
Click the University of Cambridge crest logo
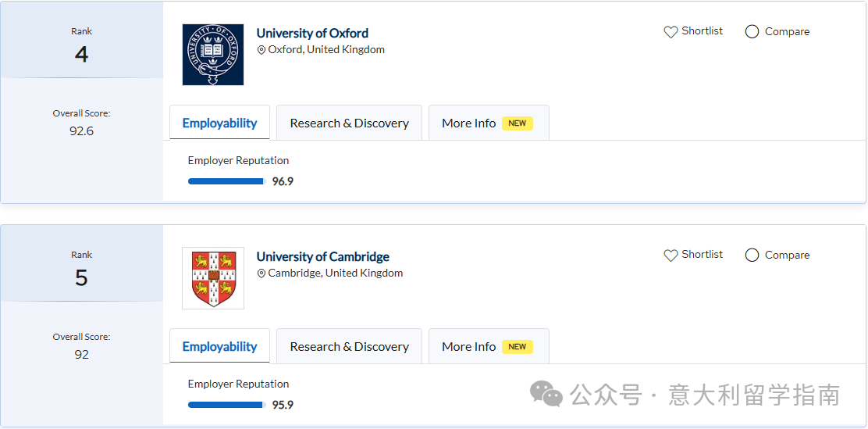click(212, 278)
